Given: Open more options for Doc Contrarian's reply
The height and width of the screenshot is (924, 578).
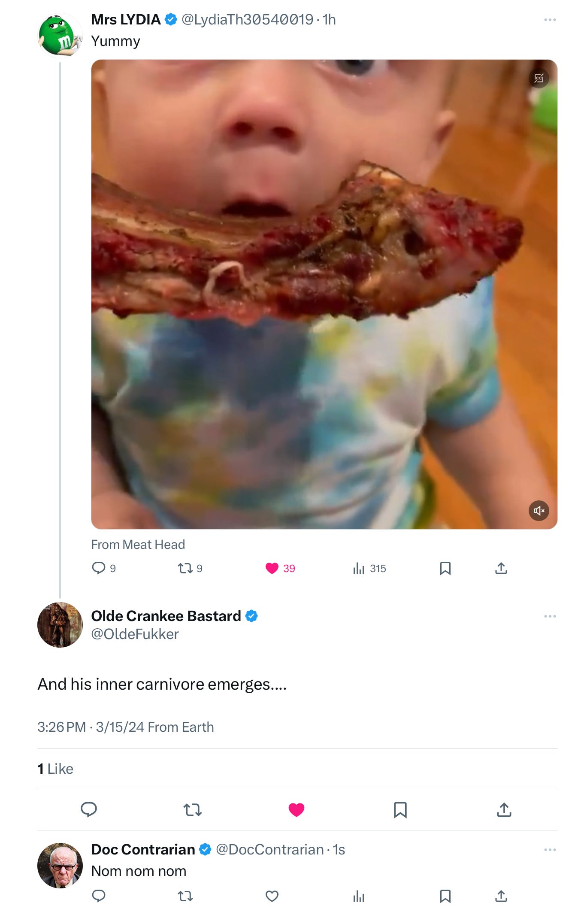Looking at the screenshot, I should [x=550, y=849].
